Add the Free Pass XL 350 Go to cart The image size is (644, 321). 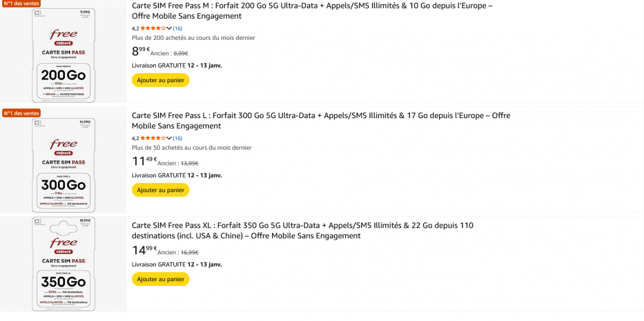[160, 279]
